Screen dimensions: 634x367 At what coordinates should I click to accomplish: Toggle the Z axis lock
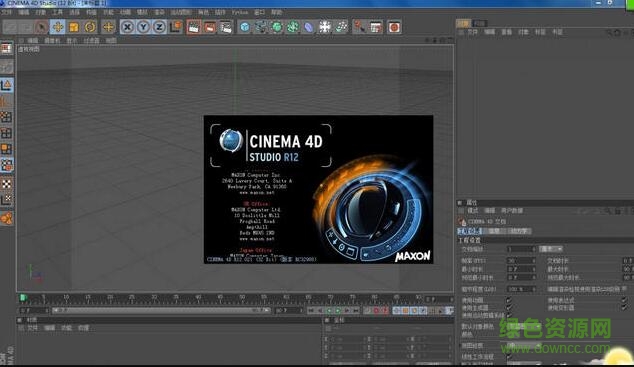click(x=159, y=27)
